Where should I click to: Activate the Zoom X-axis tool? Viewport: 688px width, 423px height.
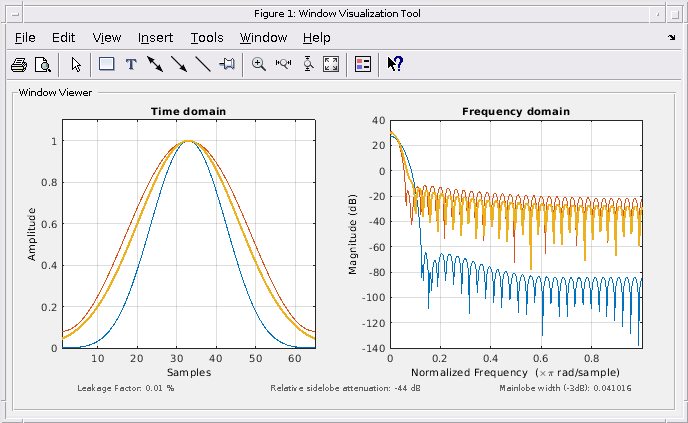pos(283,64)
